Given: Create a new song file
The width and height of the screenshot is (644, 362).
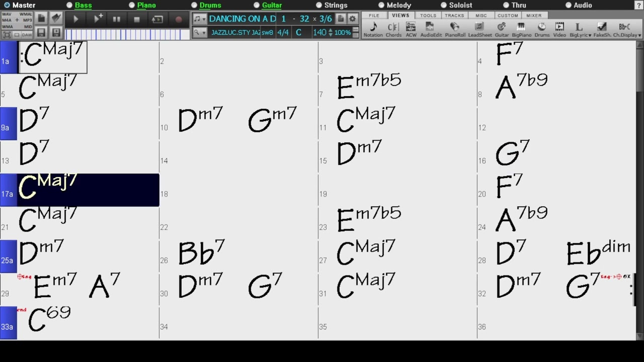Looking at the screenshot, I should 41,18.
